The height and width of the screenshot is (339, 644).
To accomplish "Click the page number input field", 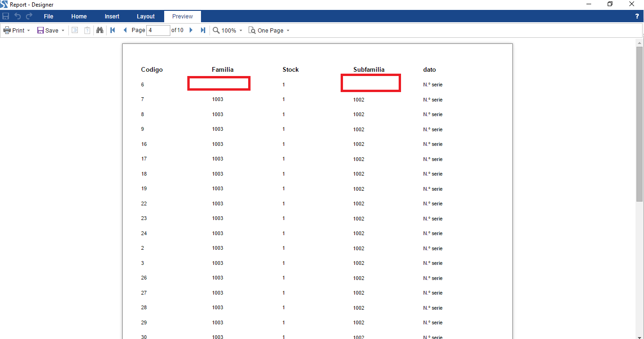I will coord(158,30).
